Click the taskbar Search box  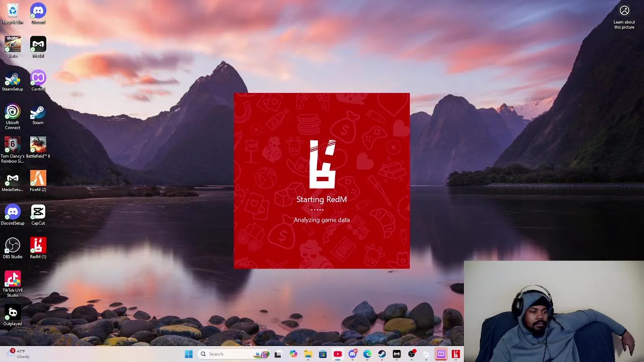[x=233, y=354]
